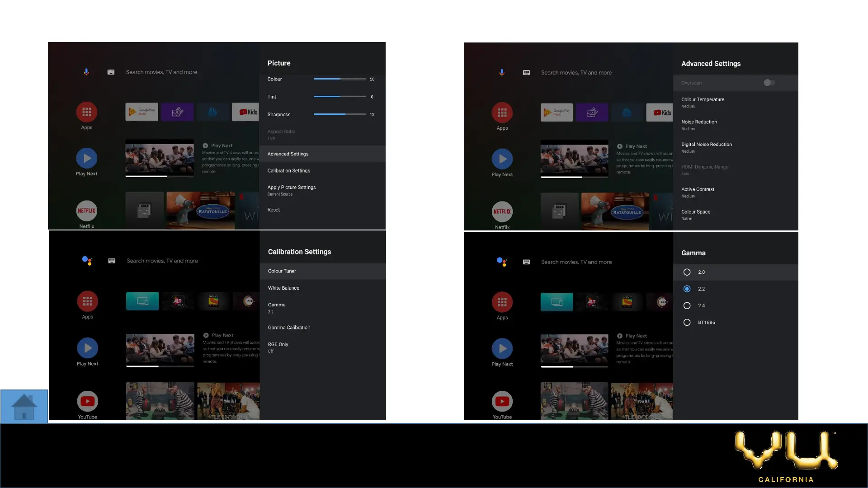Open Netflix icon beside the Advanced Settings menu
The image size is (868, 488).
coord(502,211)
